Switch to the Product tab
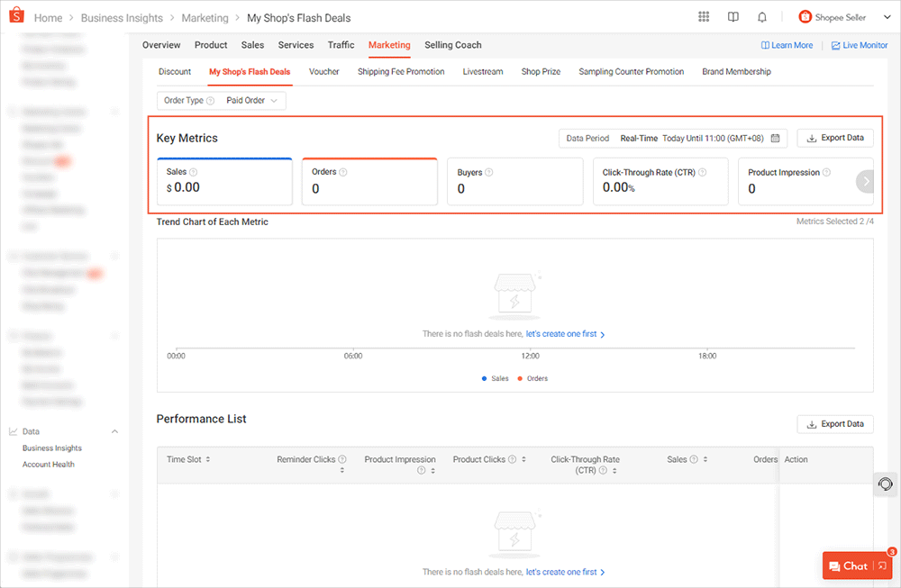The width and height of the screenshot is (901, 588). (x=211, y=45)
